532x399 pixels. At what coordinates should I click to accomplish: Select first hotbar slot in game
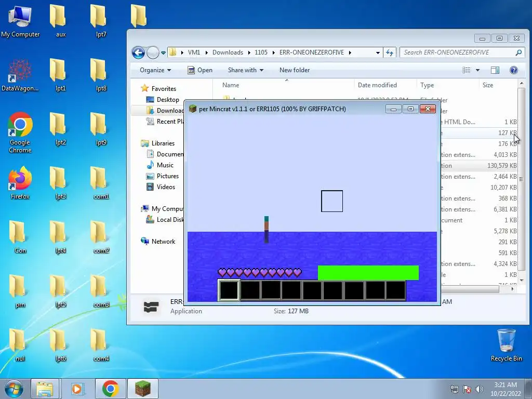(229, 290)
